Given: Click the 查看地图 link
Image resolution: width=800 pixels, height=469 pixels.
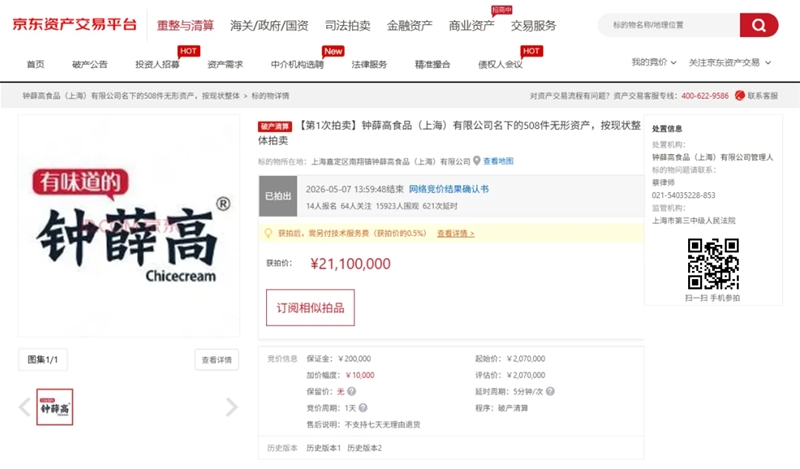Looking at the screenshot, I should tap(498, 161).
